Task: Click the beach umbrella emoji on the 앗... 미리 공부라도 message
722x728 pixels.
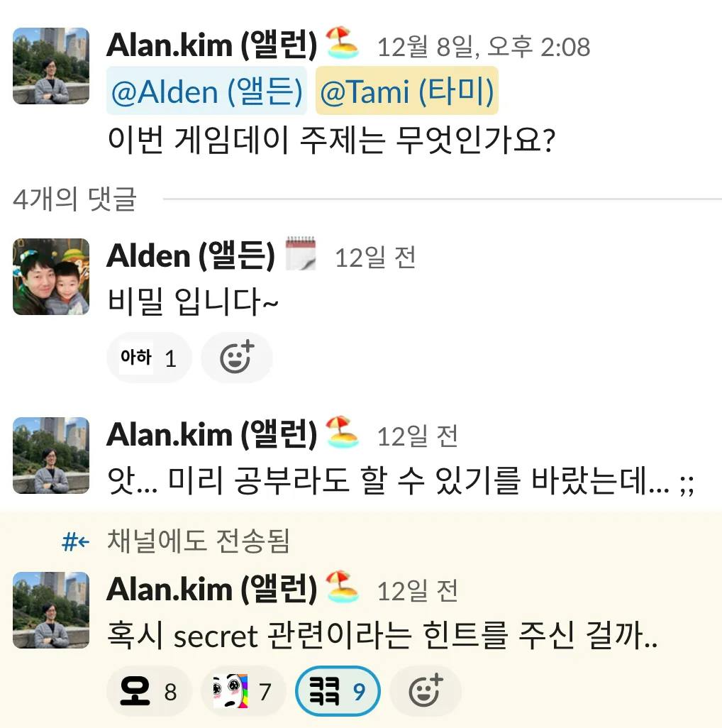Action: pos(342,432)
